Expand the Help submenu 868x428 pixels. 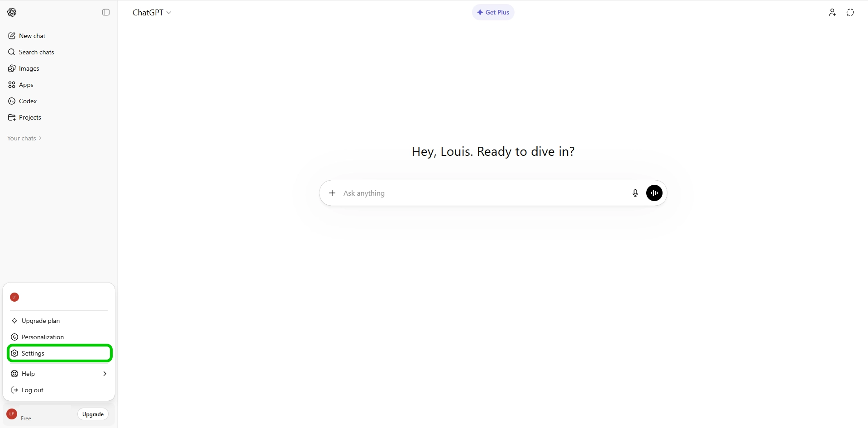tap(59, 374)
